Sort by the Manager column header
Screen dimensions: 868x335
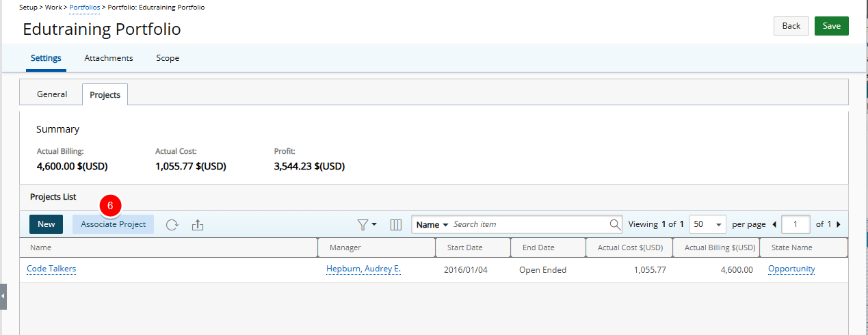click(377, 247)
